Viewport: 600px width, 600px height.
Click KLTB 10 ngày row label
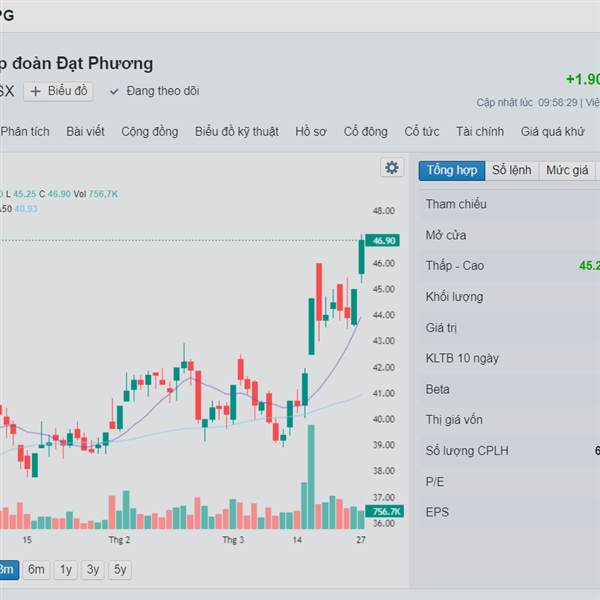462,358
